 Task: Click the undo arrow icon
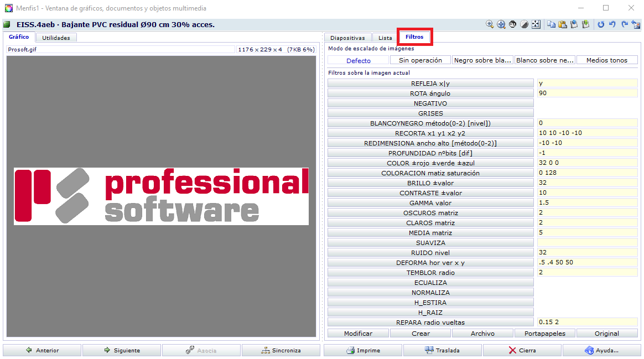612,25
